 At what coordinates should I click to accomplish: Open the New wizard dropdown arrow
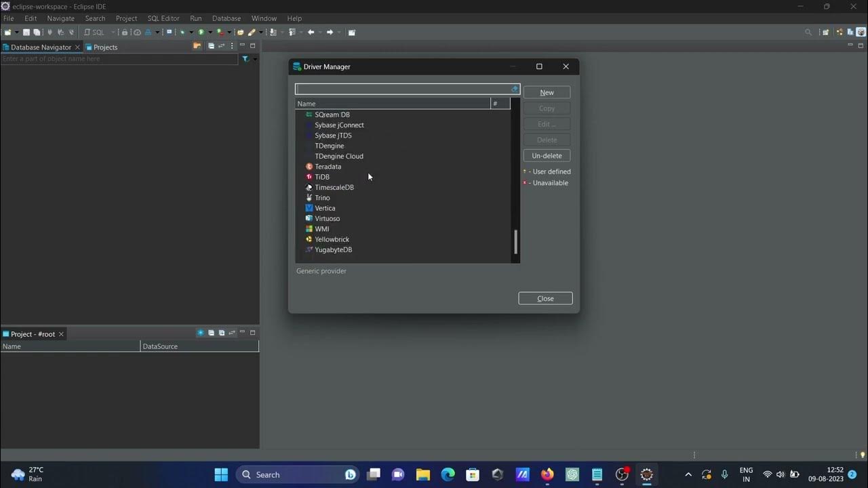[x=16, y=32]
